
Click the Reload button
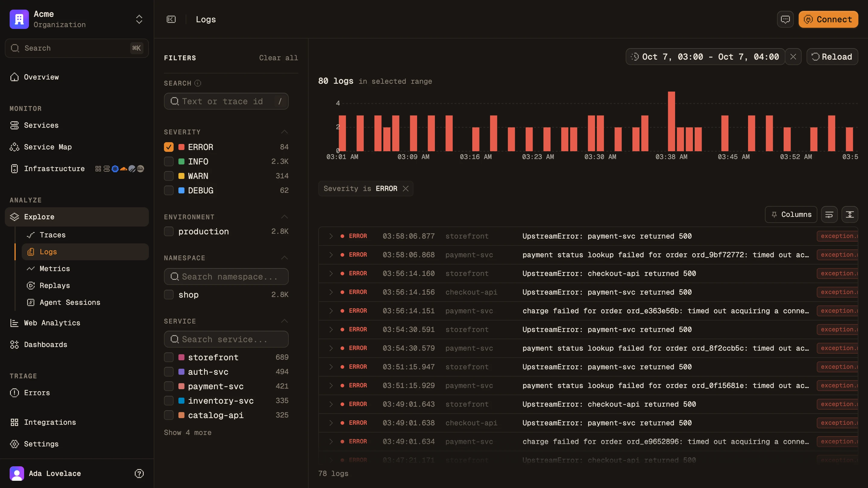[x=832, y=57]
